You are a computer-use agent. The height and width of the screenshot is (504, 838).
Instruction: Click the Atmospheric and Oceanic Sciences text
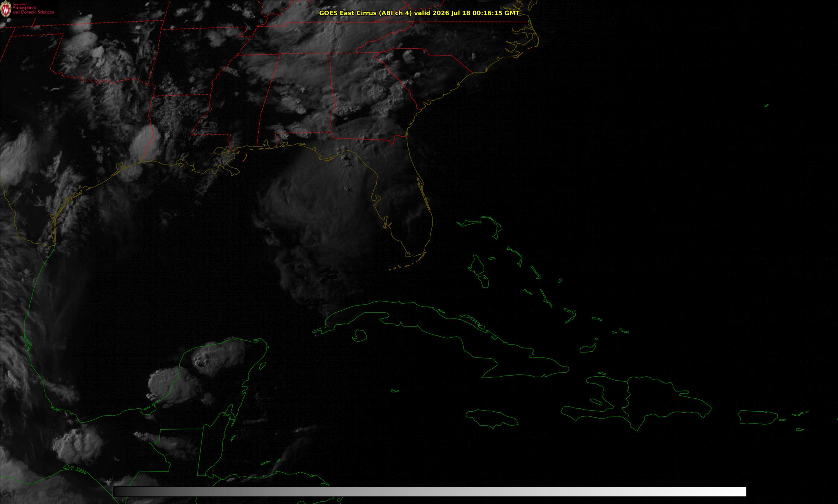coord(33,10)
